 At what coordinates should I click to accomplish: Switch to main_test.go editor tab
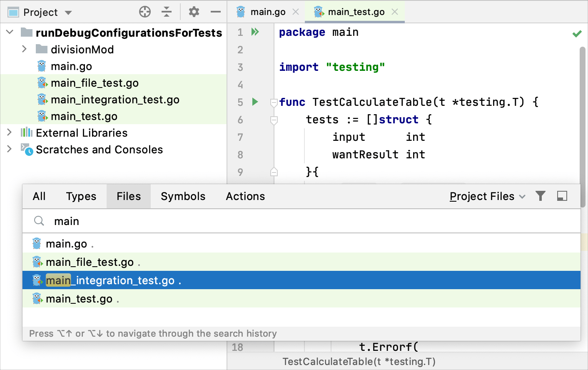pos(356,12)
